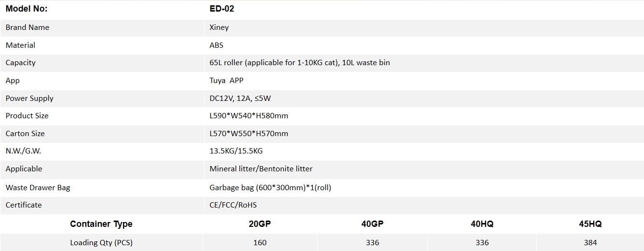Click the Garbage bag (600*300mm) value
Image resolution: width=644 pixels, height=251 pixels.
(x=270, y=188)
